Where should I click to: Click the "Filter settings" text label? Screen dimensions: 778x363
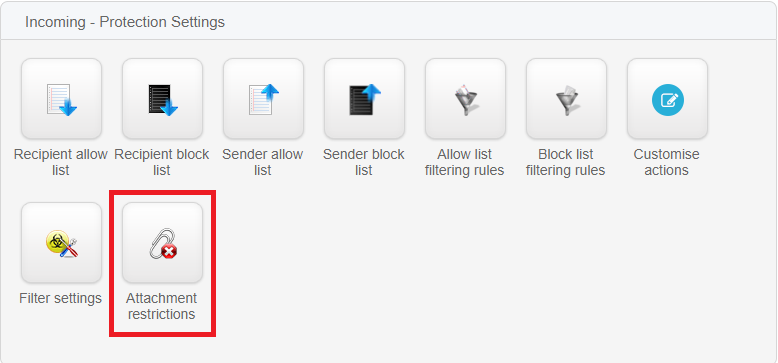[61, 298]
